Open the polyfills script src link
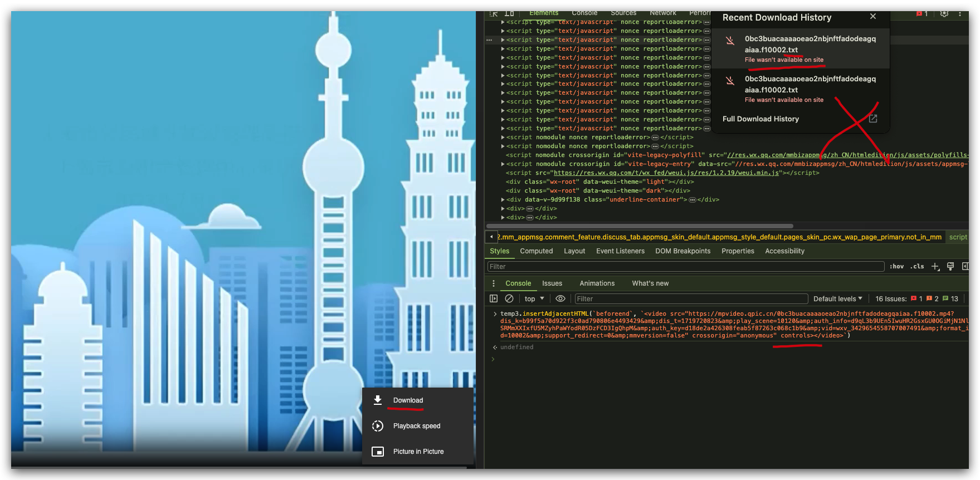This screenshot has width=980, height=480. click(847, 155)
